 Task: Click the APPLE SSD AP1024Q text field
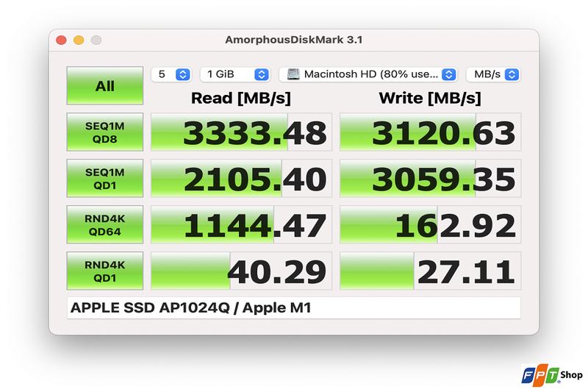(x=293, y=308)
